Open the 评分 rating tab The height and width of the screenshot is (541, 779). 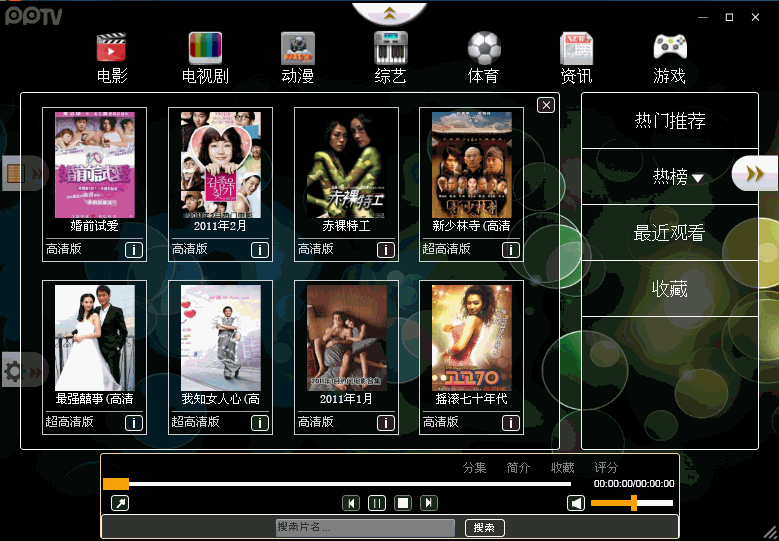point(606,467)
